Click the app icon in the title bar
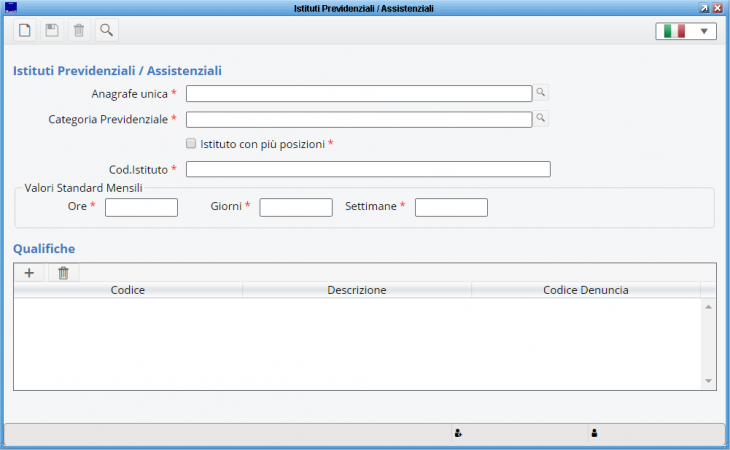Screen dimensions: 730x450 (x=11, y=7)
